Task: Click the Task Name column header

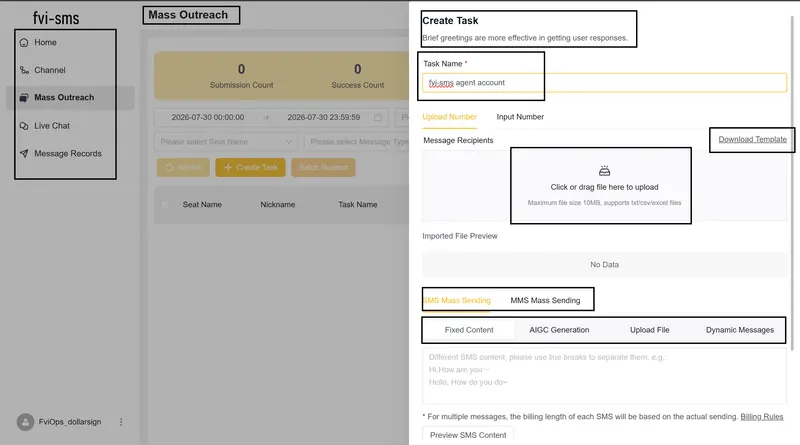Action: pyautogui.click(x=358, y=205)
